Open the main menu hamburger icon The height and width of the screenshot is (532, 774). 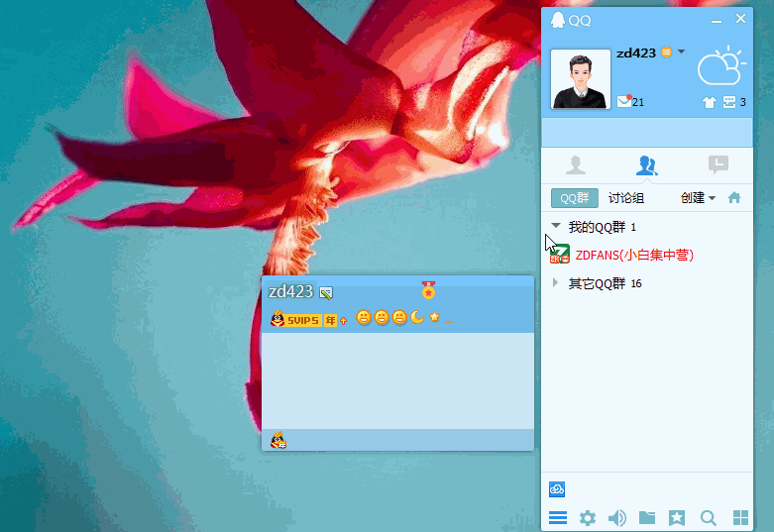click(558, 517)
